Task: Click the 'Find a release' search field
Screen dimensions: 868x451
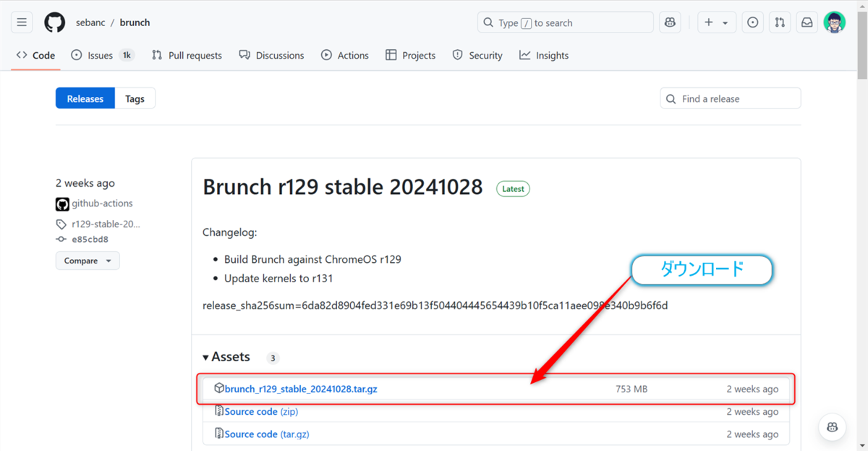Action: coord(731,98)
